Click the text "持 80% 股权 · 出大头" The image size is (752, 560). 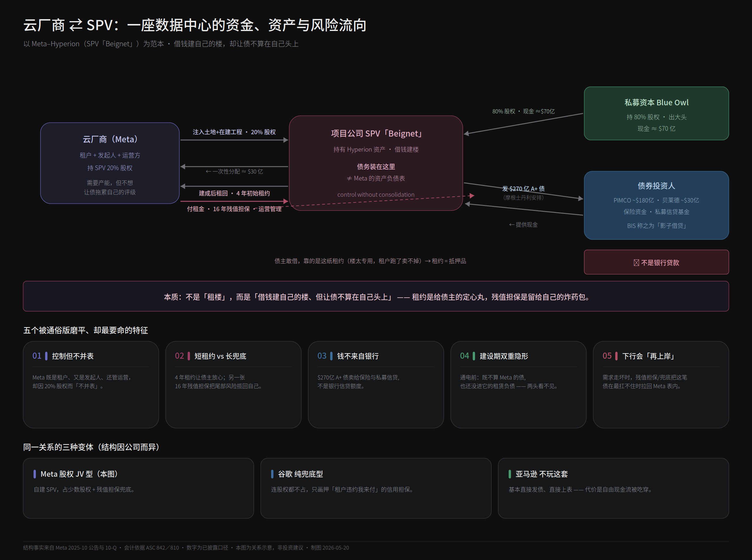click(x=657, y=117)
